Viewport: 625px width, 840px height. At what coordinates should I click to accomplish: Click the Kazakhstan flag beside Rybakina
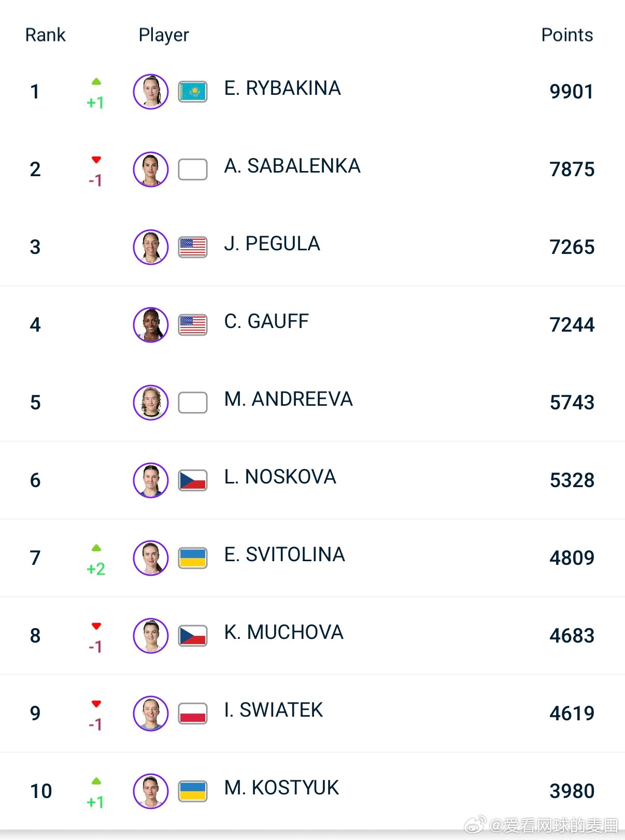coord(193,92)
